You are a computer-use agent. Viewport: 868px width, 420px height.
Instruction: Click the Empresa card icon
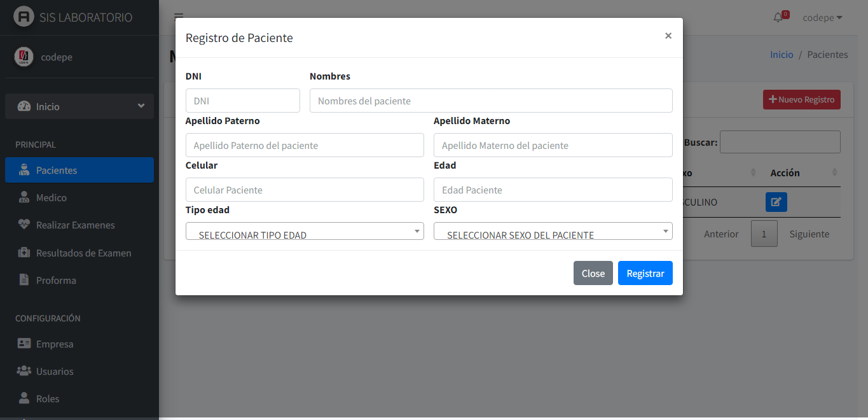point(24,344)
